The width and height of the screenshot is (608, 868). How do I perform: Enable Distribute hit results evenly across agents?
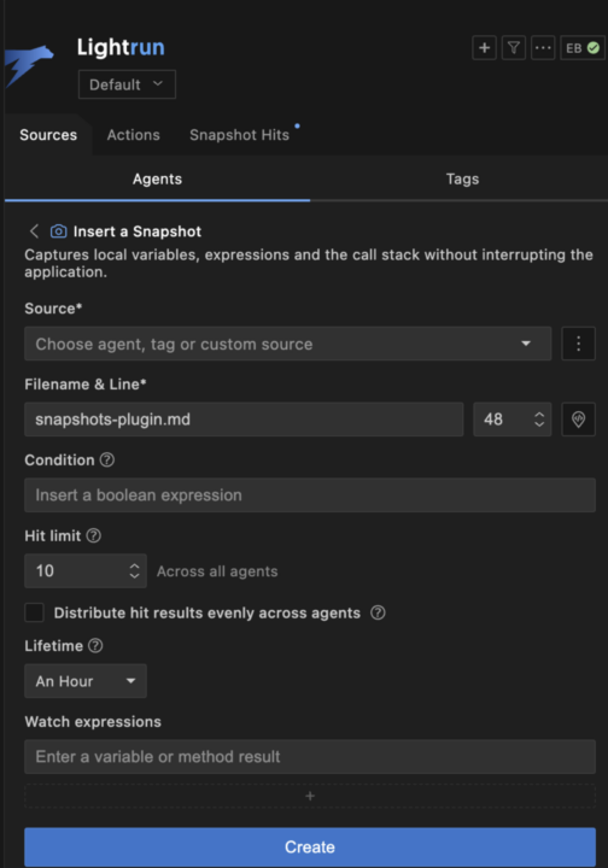click(x=34, y=612)
